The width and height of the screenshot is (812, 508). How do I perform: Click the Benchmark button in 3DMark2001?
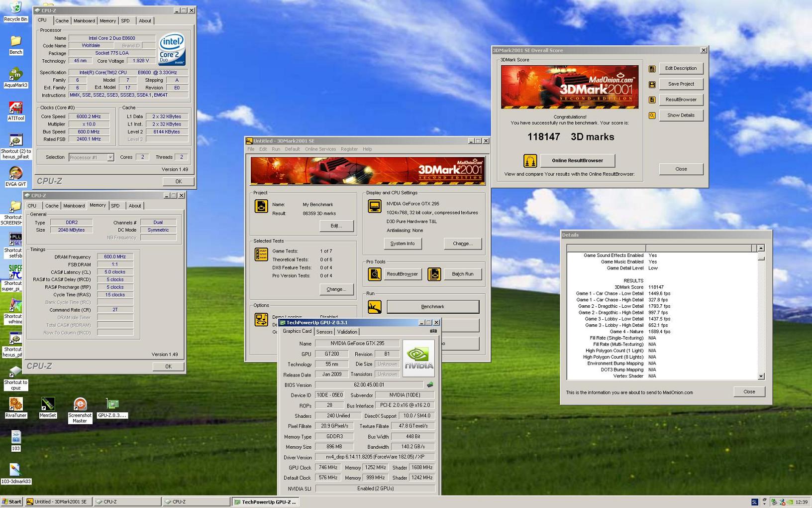[x=433, y=307]
